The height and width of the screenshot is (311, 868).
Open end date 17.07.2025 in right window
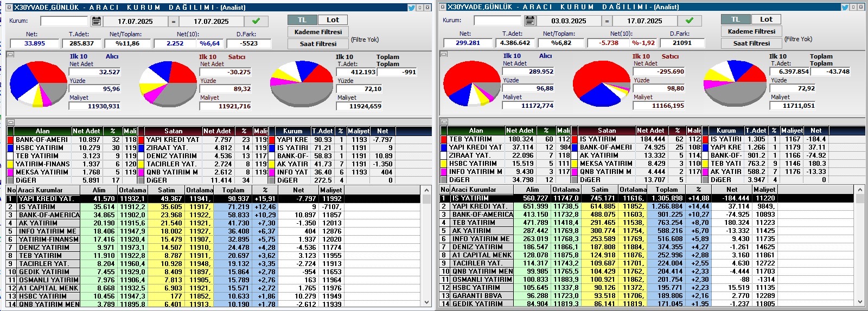pyautogui.click(x=644, y=21)
